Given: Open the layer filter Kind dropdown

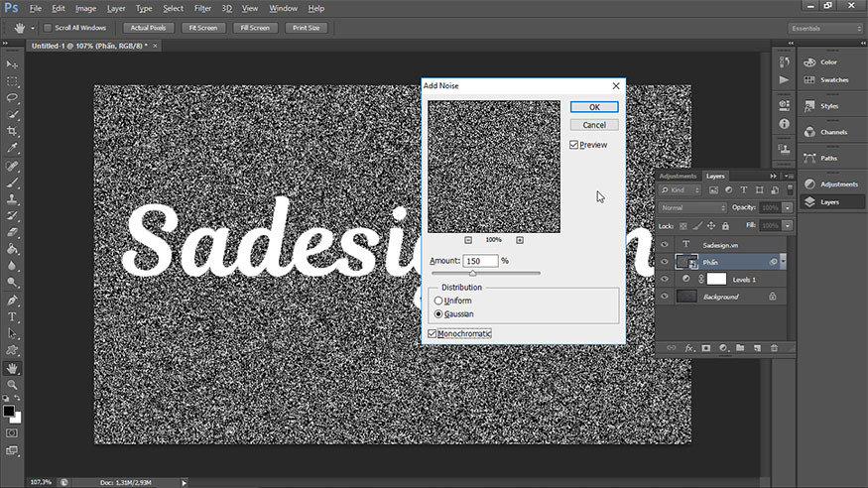Looking at the screenshot, I should 681,190.
